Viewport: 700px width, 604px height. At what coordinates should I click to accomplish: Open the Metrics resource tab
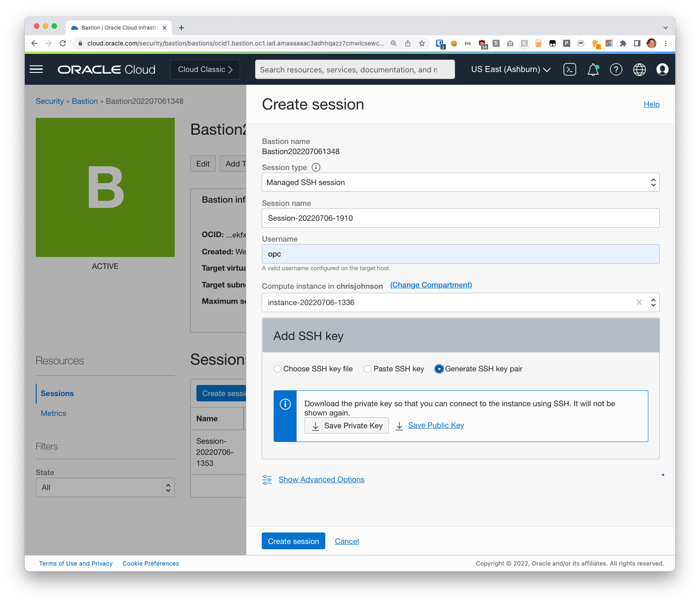tap(53, 413)
